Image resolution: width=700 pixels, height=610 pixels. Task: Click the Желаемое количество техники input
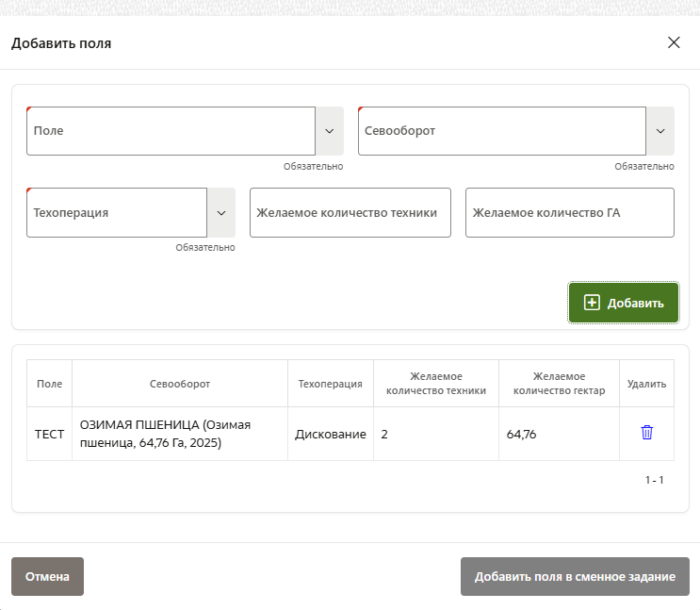350,212
